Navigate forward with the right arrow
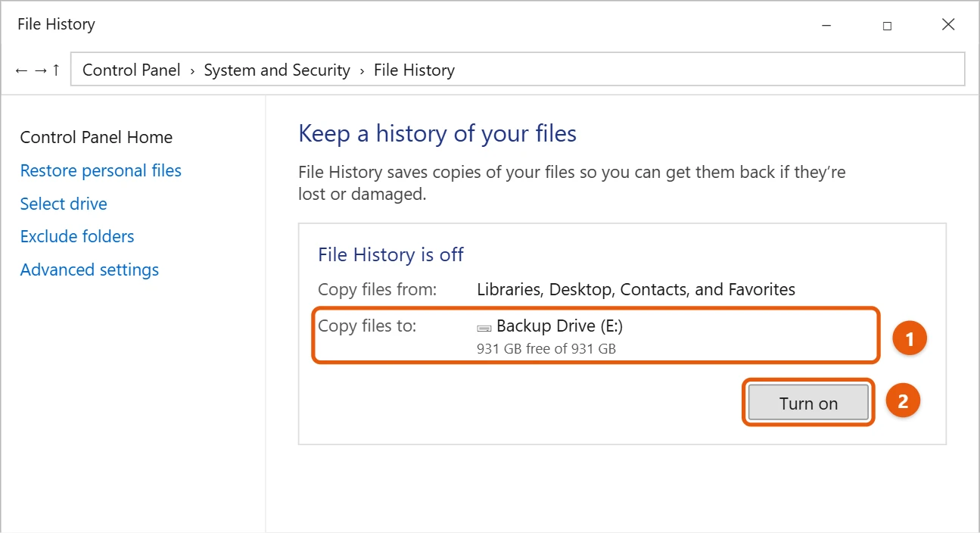This screenshot has height=533, width=980. point(40,70)
